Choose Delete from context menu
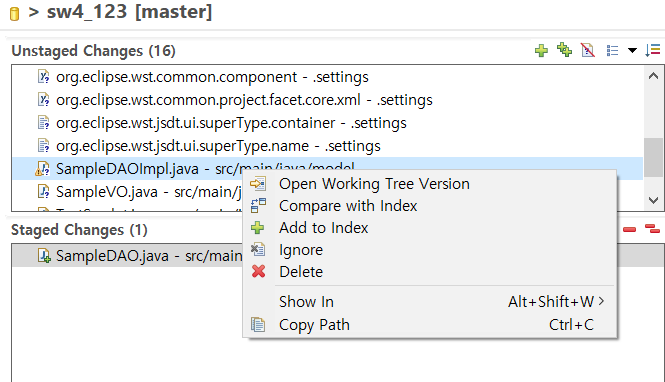665x382 pixels. 430,271
